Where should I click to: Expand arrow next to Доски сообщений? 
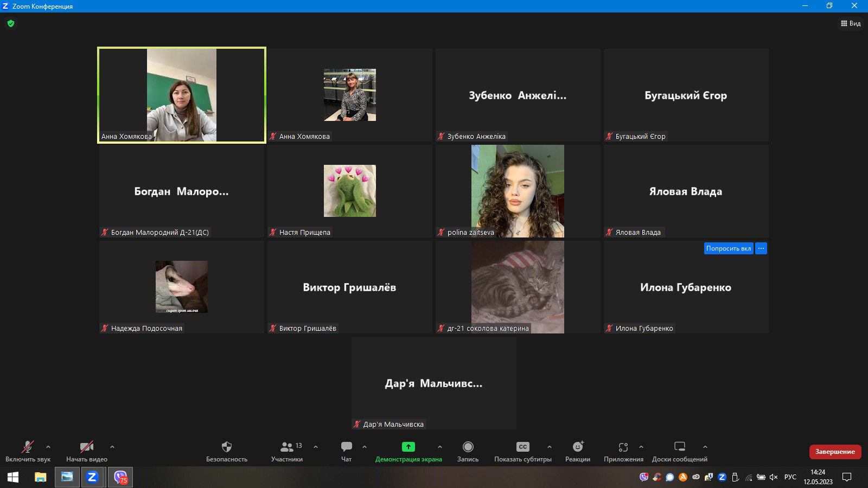[x=705, y=447]
